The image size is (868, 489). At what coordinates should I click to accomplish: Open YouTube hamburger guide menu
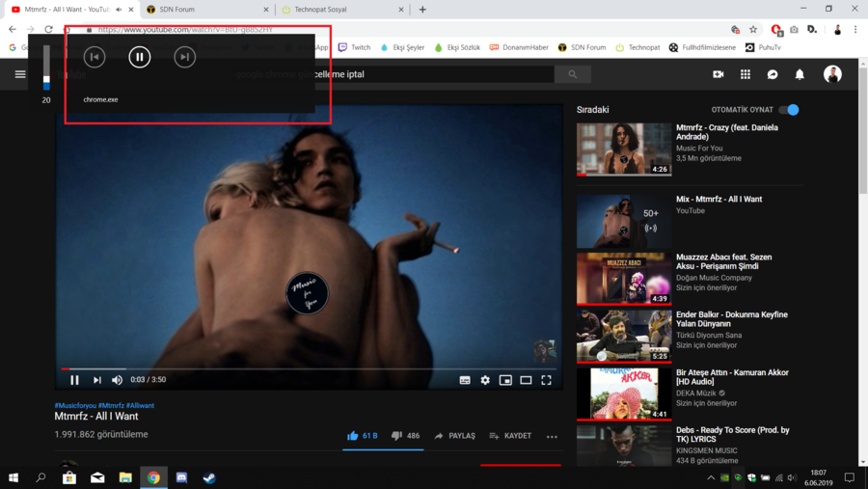click(x=20, y=74)
